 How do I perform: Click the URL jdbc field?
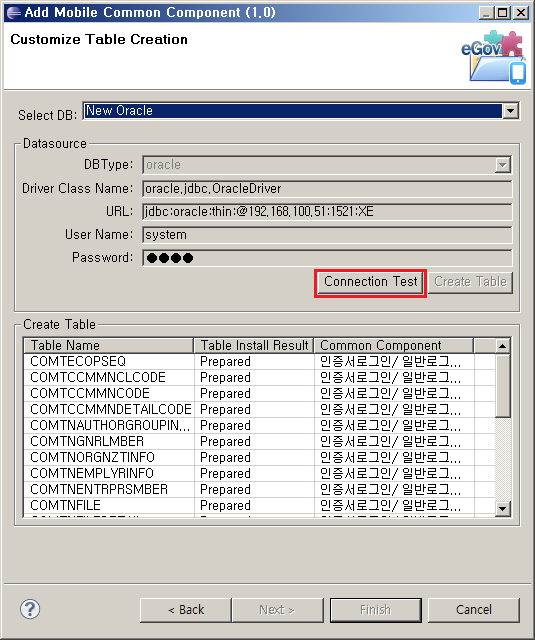pyautogui.click(x=327, y=212)
